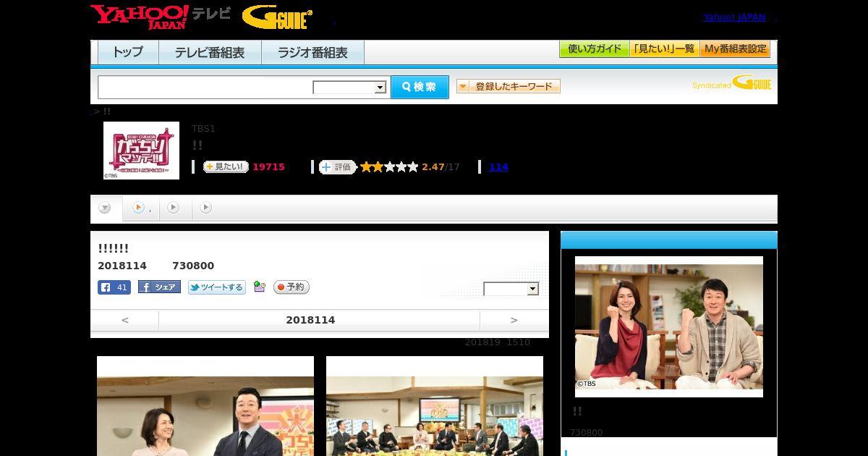This screenshot has height=456, width=868.
Task: Switch to the テレビ番組表 tab
Action: click(210, 53)
